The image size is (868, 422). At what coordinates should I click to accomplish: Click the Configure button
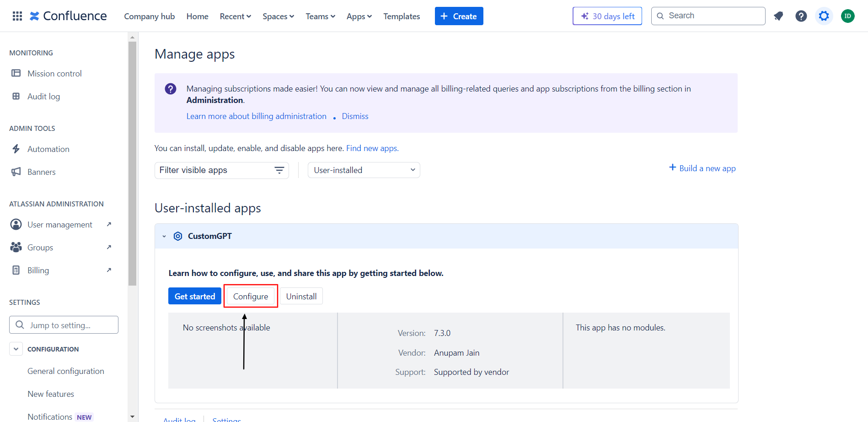(x=251, y=296)
